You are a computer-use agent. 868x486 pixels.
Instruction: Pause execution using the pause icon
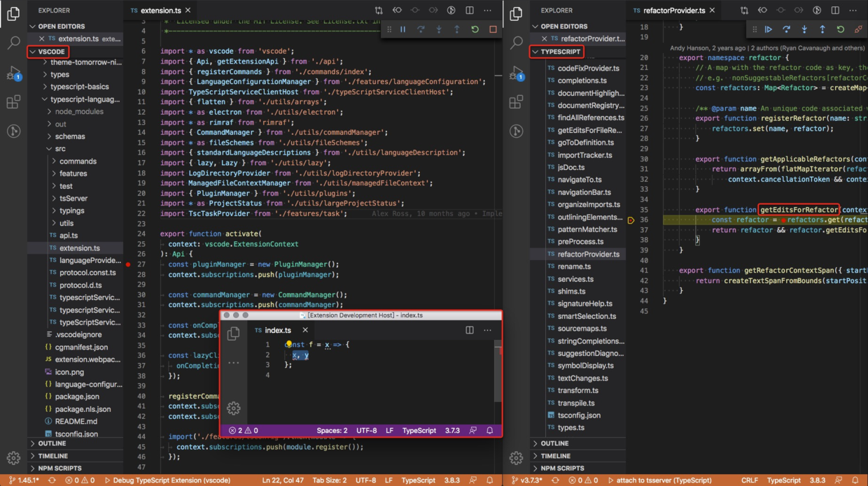click(402, 29)
